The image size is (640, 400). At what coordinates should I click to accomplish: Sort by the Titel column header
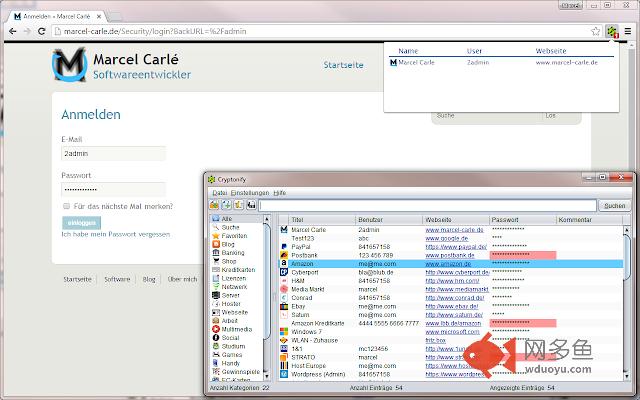[322, 220]
